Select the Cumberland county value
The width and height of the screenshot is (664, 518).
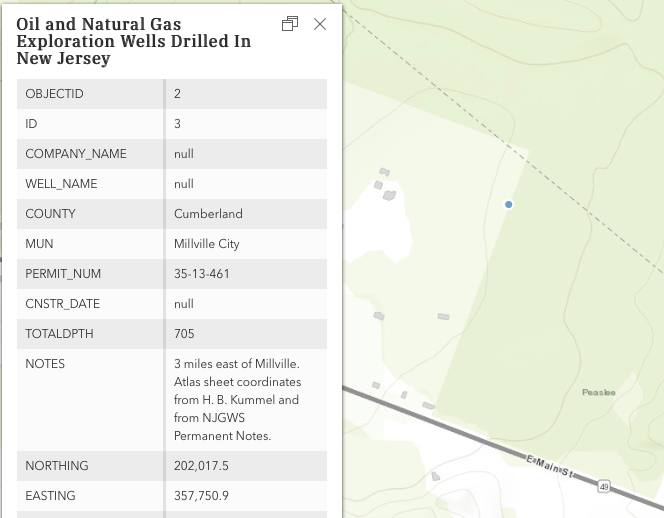pos(208,214)
